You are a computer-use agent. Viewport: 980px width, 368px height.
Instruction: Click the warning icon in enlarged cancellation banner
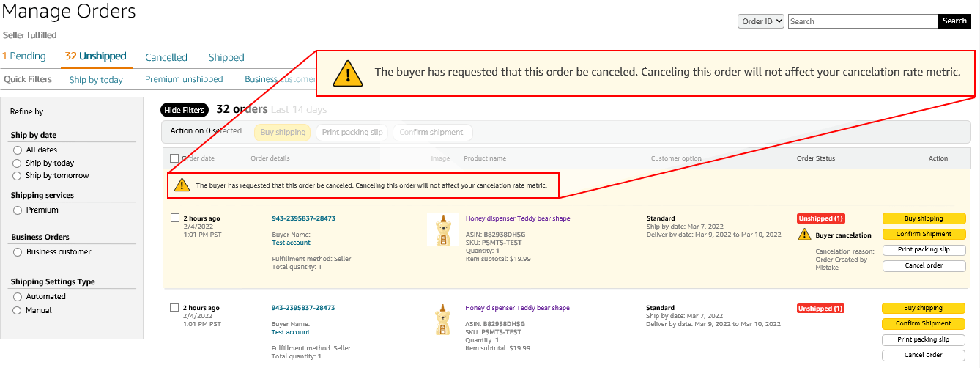coord(348,73)
